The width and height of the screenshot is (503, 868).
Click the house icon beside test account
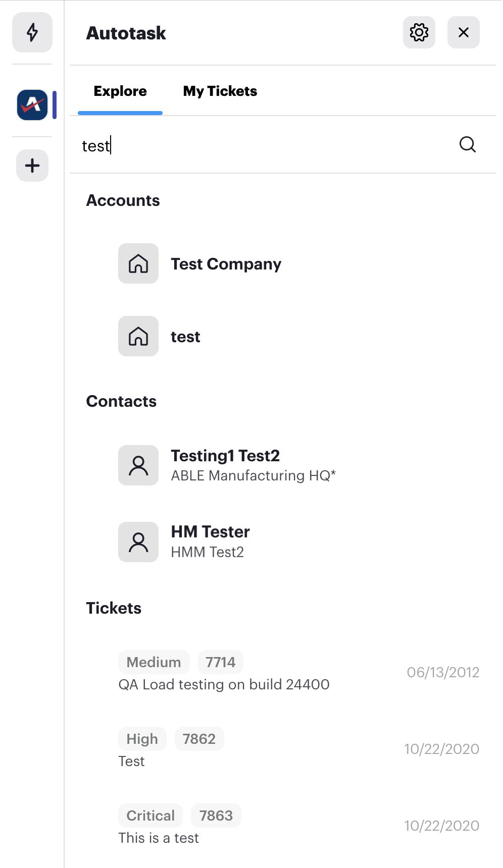[138, 336]
